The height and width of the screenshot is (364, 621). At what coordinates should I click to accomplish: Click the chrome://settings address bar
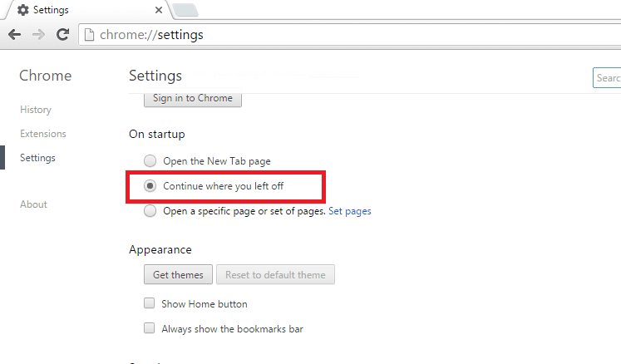350,35
